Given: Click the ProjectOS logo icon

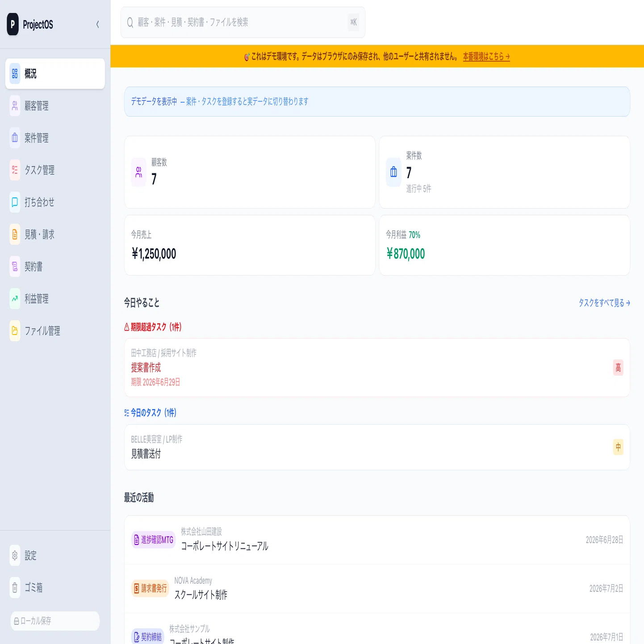Looking at the screenshot, I should coord(13,24).
